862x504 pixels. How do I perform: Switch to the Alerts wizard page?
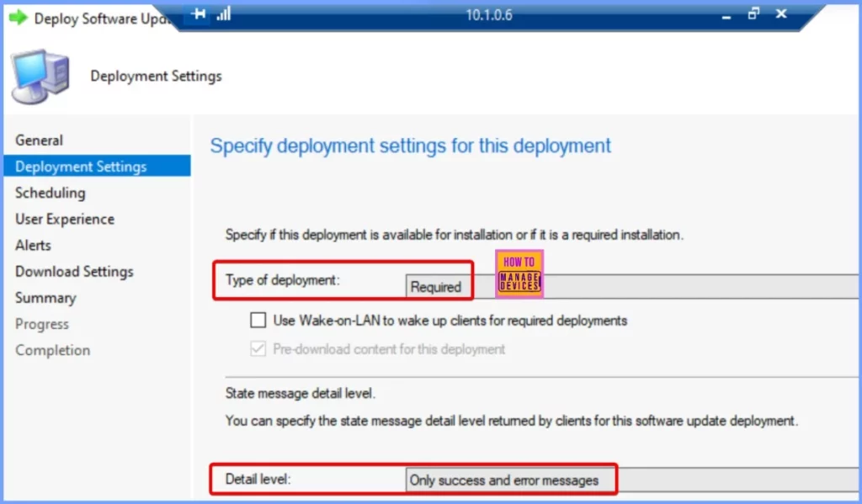[x=33, y=245]
